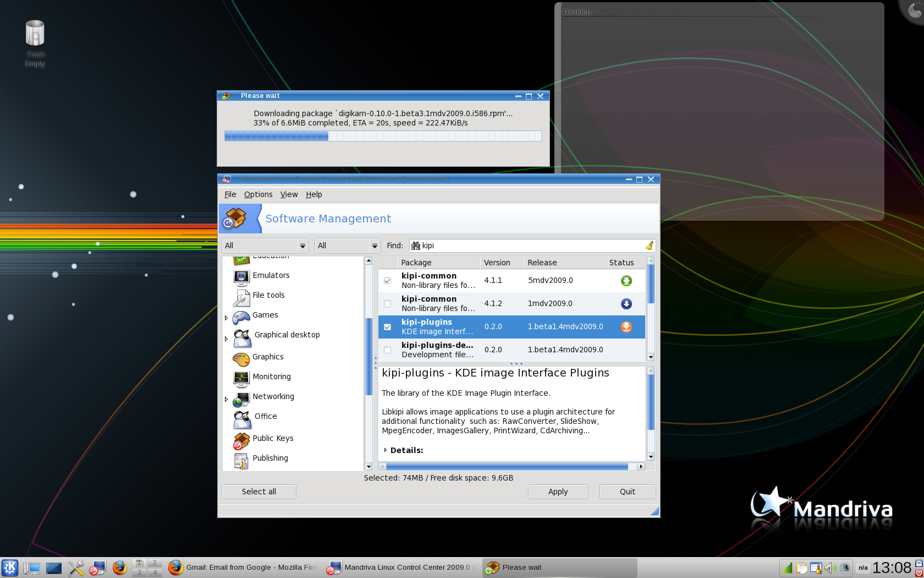Viewport: 924px width, 578px height.
Task: Click the Monitoring category icon
Action: tap(241, 379)
